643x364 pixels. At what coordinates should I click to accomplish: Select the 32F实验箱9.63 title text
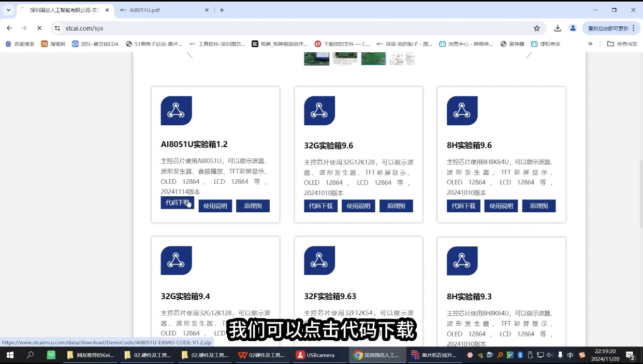[x=330, y=296]
